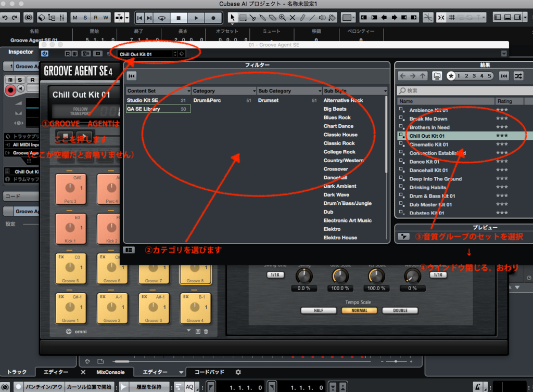Click results search field
Viewport: 533px width, 392px height.
[464, 90]
